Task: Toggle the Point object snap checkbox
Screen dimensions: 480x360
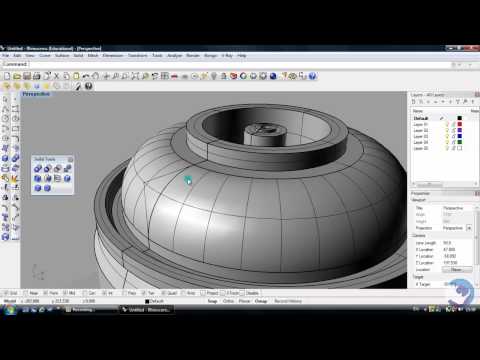Action: 46,293
